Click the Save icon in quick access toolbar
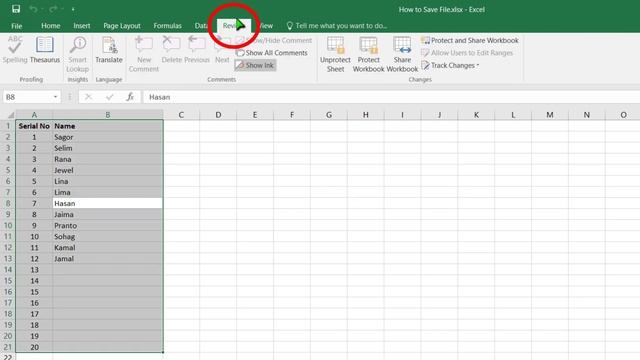Image resolution: width=640 pixels, height=360 pixels. 16,9
